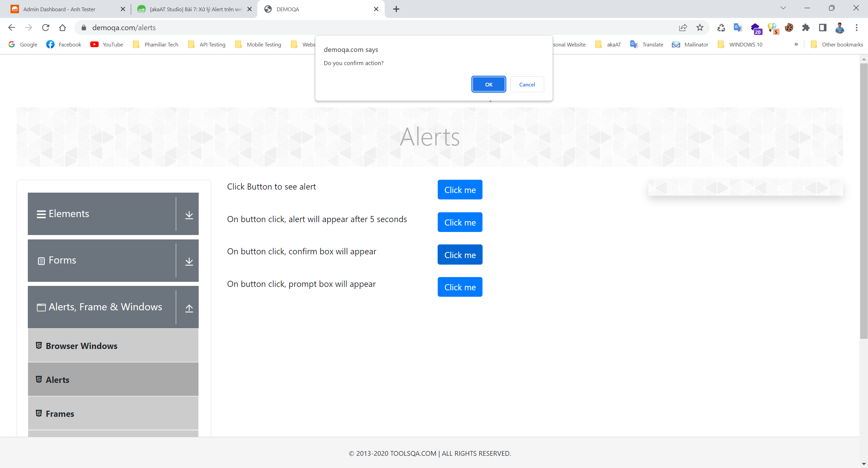
Task: Click the TOOLSQA.COM copyright footer text
Action: (x=430, y=453)
